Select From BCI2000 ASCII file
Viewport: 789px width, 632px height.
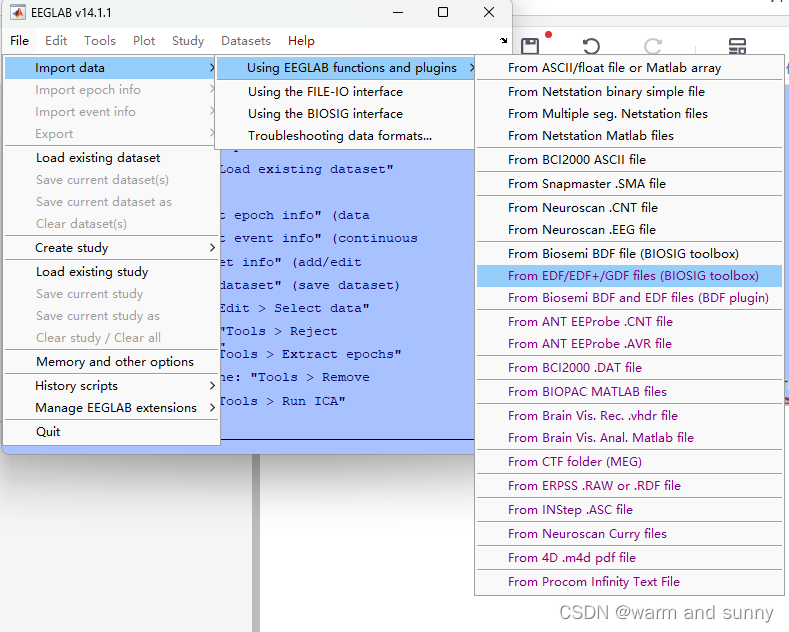629,160
